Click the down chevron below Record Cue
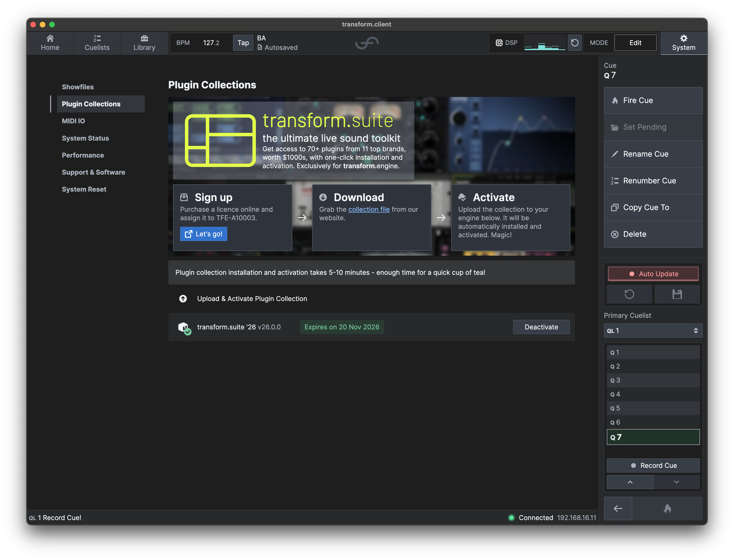 pyautogui.click(x=676, y=482)
